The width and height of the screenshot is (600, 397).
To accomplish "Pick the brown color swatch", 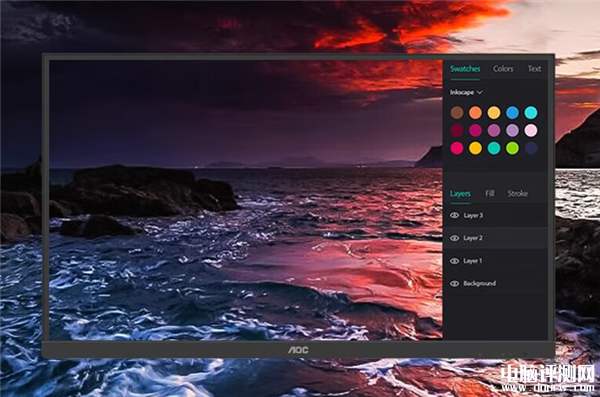I will click(x=457, y=113).
